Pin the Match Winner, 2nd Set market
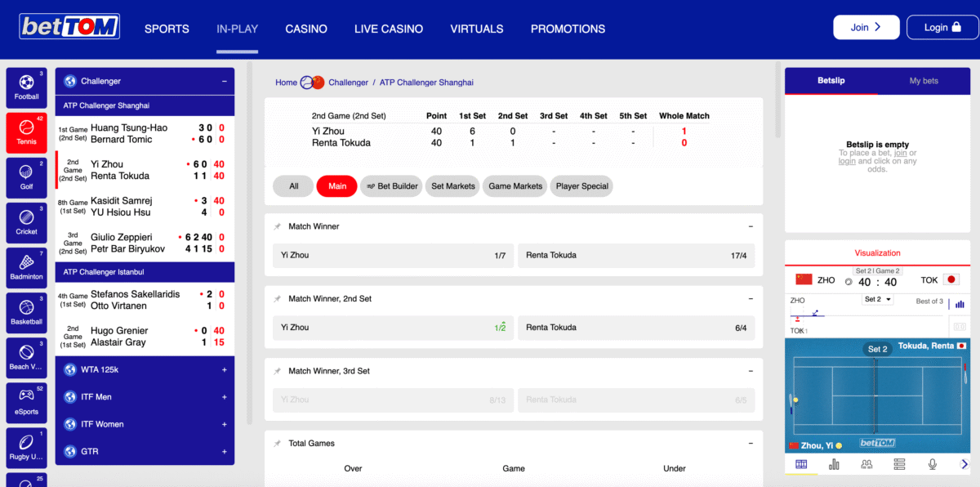The image size is (980, 487). (278, 299)
